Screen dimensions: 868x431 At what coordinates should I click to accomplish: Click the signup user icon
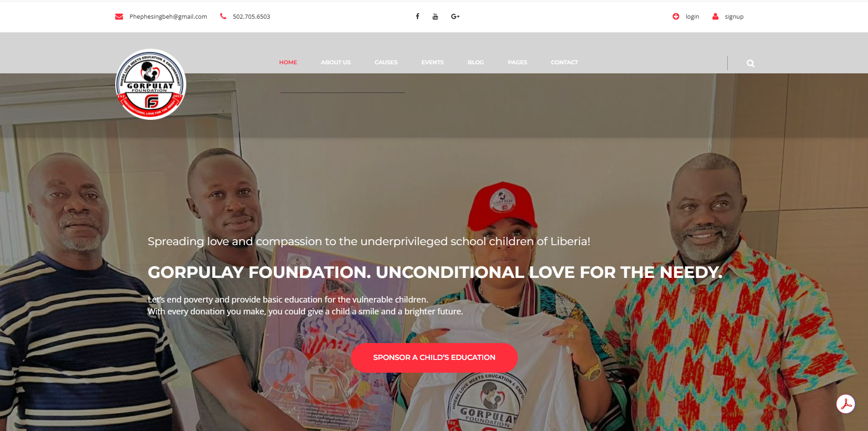coord(715,16)
